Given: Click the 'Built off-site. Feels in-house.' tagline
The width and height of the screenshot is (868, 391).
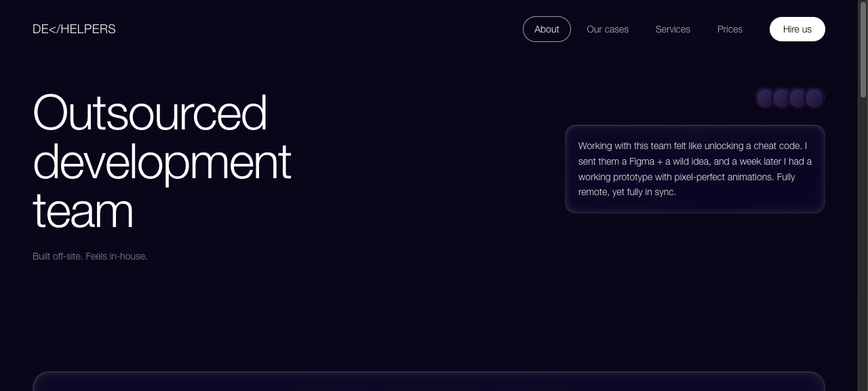Looking at the screenshot, I should click(x=90, y=256).
